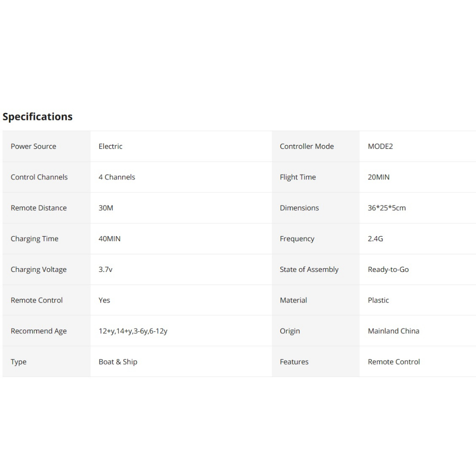Click the Mainland China origin value
Viewport: 476px width, 476px height.
tap(393, 331)
